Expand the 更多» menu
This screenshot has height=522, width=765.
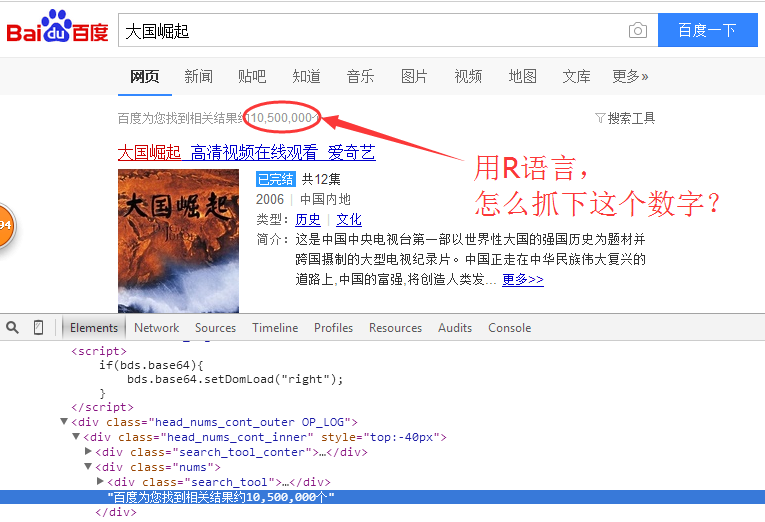click(630, 76)
